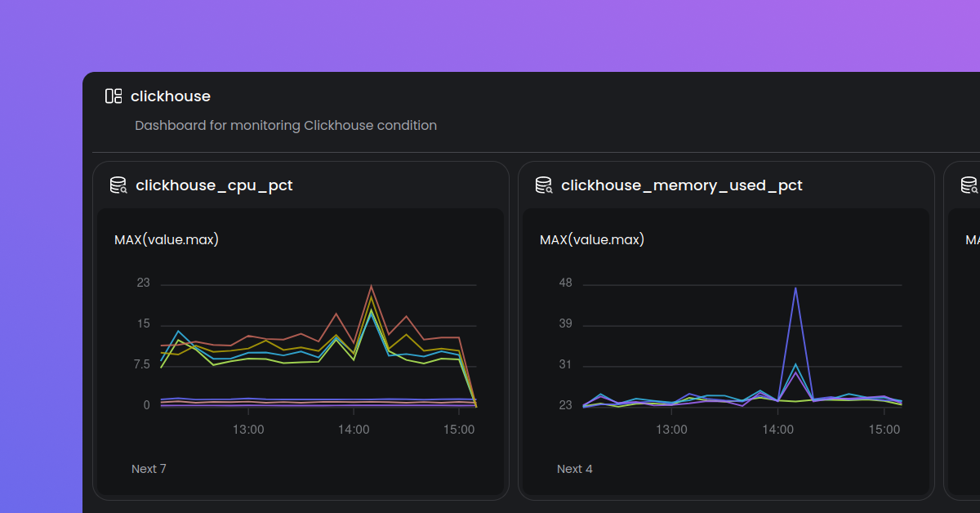Click the orange peak at 14:00 in CPU chart

(372, 286)
